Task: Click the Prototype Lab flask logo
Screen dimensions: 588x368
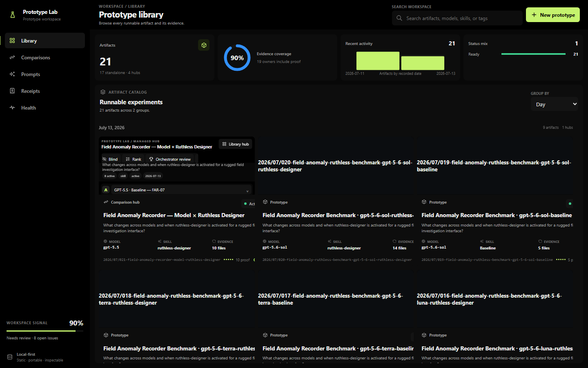Action: coord(13,15)
